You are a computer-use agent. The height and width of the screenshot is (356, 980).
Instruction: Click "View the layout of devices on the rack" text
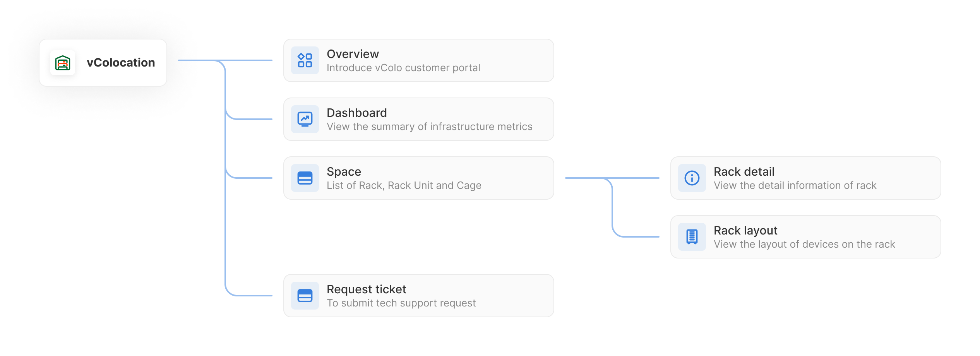coord(804,245)
